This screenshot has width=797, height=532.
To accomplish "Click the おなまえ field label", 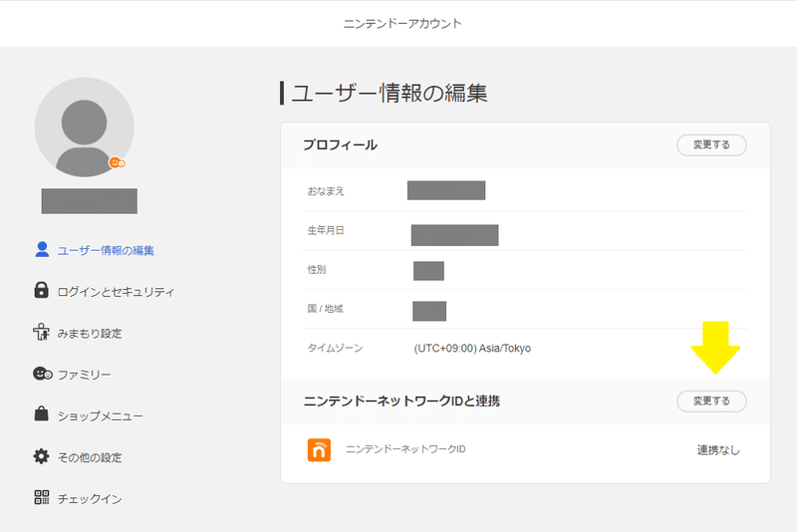I will [x=326, y=191].
